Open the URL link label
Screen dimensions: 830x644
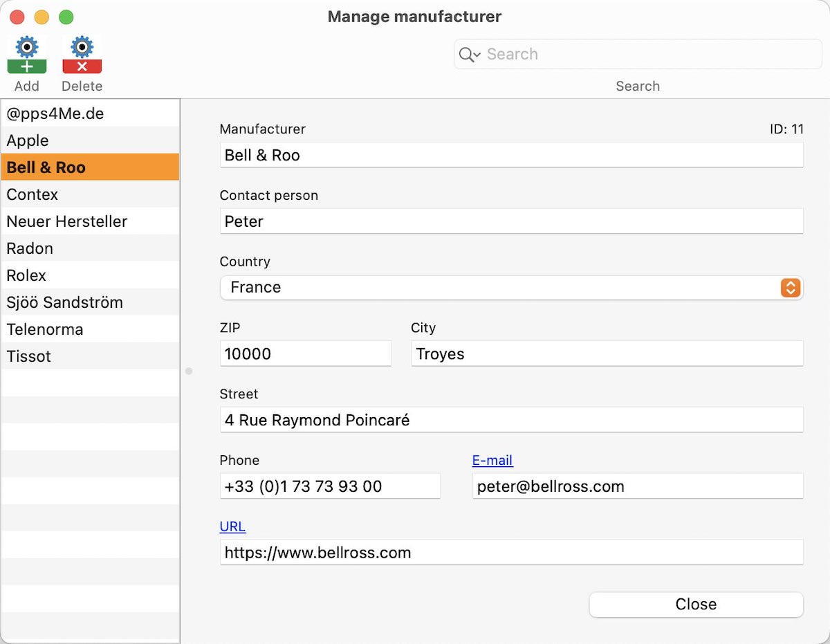[x=232, y=526]
